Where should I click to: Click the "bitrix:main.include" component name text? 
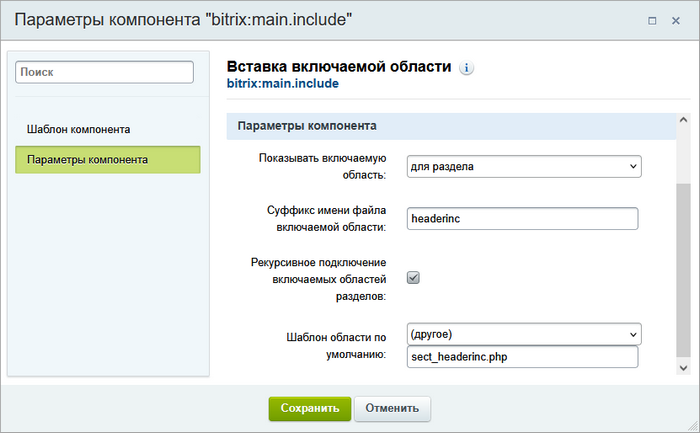pos(283,85)
